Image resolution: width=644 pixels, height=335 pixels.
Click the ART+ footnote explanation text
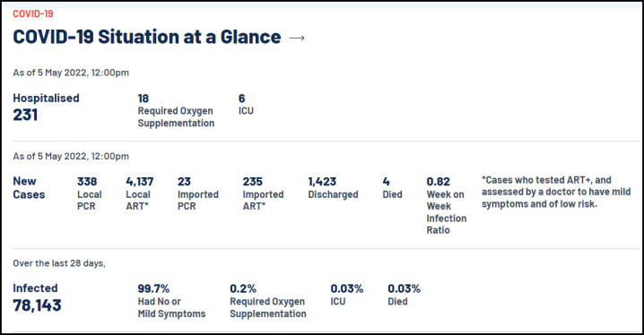(x=556, y=192)
